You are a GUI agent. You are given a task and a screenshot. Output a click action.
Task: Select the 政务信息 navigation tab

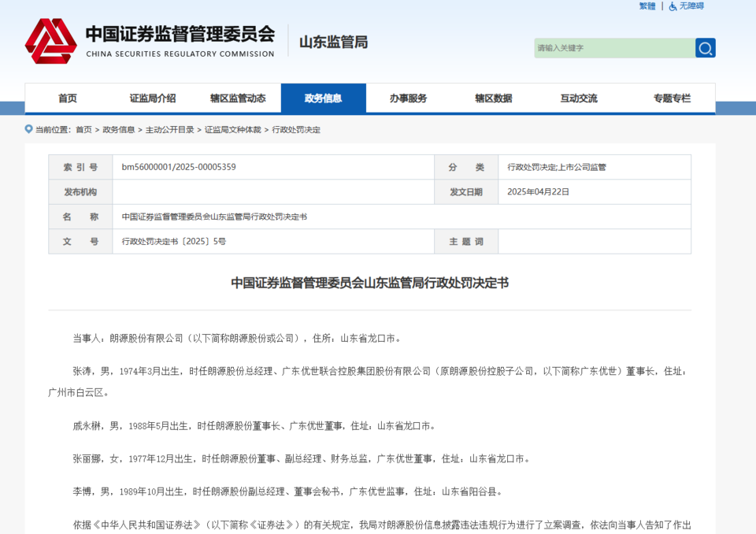[323, 98]
